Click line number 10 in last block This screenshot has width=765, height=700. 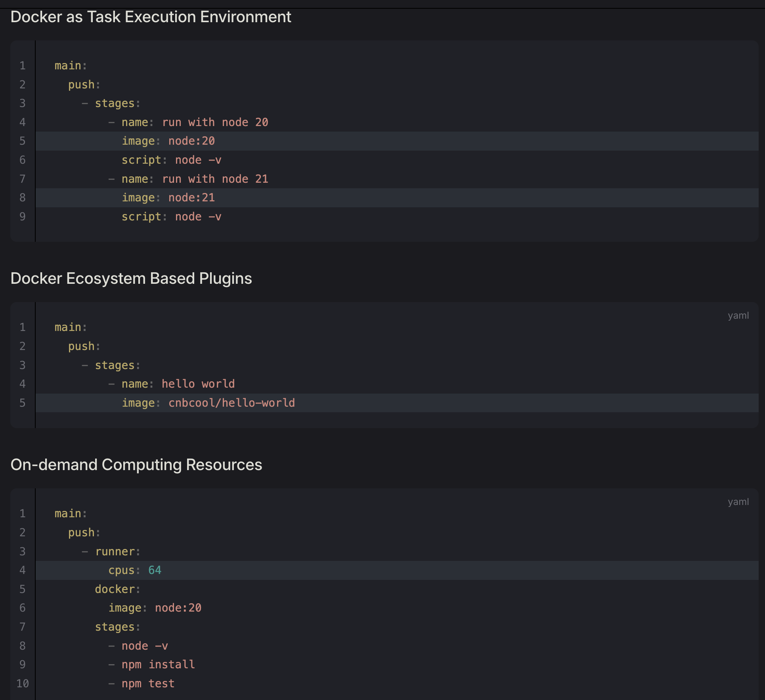pos(23,684)
